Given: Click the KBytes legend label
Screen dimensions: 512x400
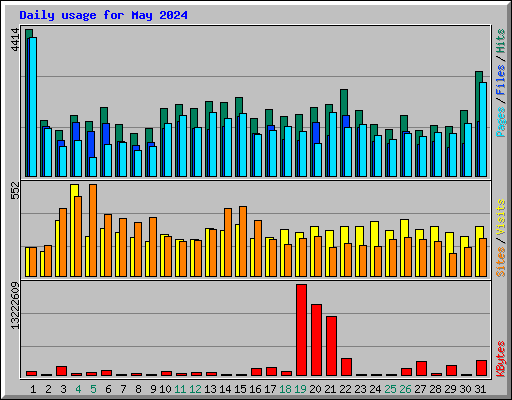Looking at the screenshot, I should [501, 359].
